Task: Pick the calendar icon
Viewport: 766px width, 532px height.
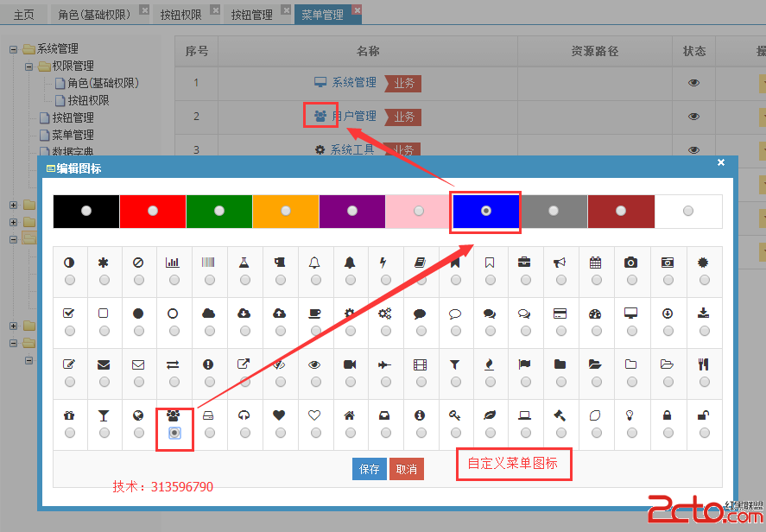Action: tap(595, 263)
